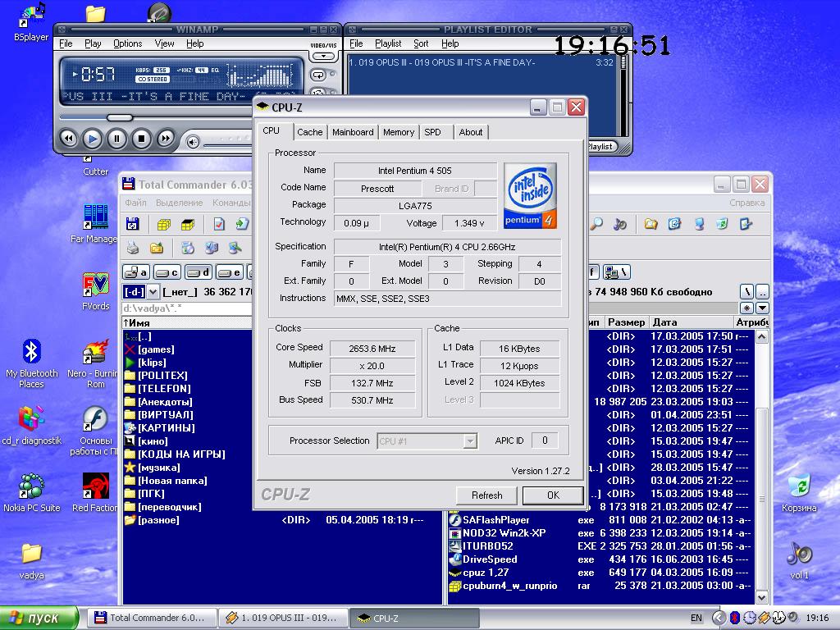Click black-top cubes unpack icon
Viewport: 840px width, 630px height.
tap(188, 224)
